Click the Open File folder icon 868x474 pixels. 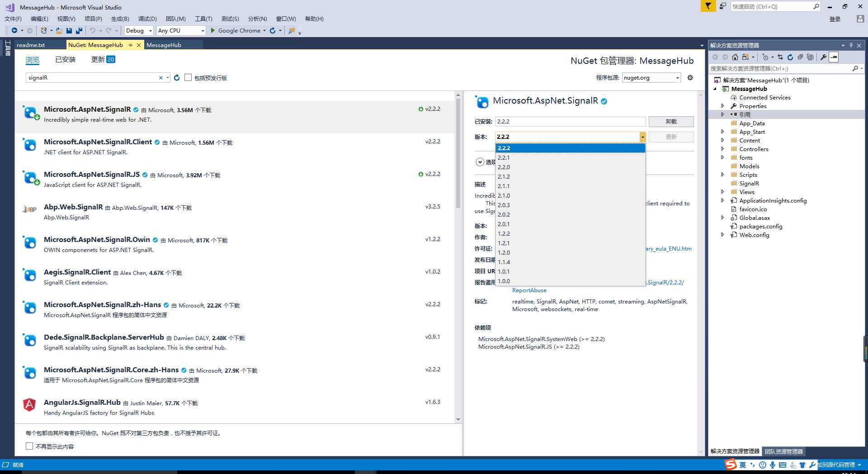(x=59, y=30)
